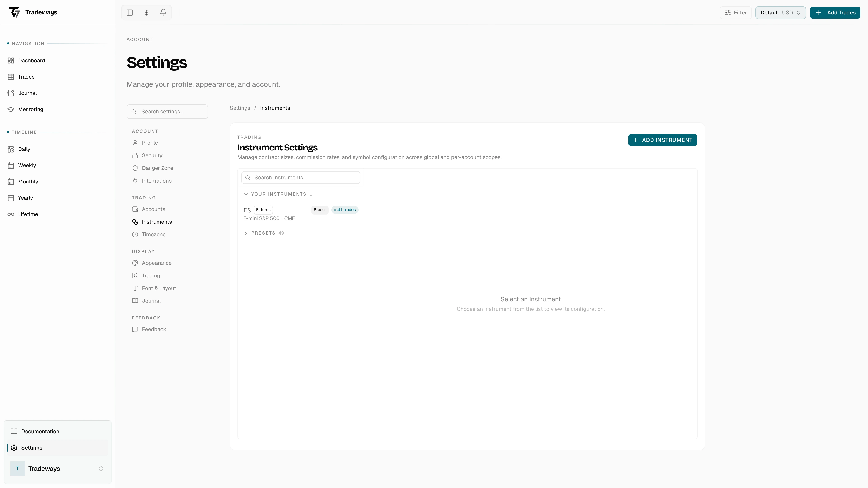Open the Danger Zone settings
Image resolution: width=868 pixels, height=488 pixels.
(x=157, y=168)
